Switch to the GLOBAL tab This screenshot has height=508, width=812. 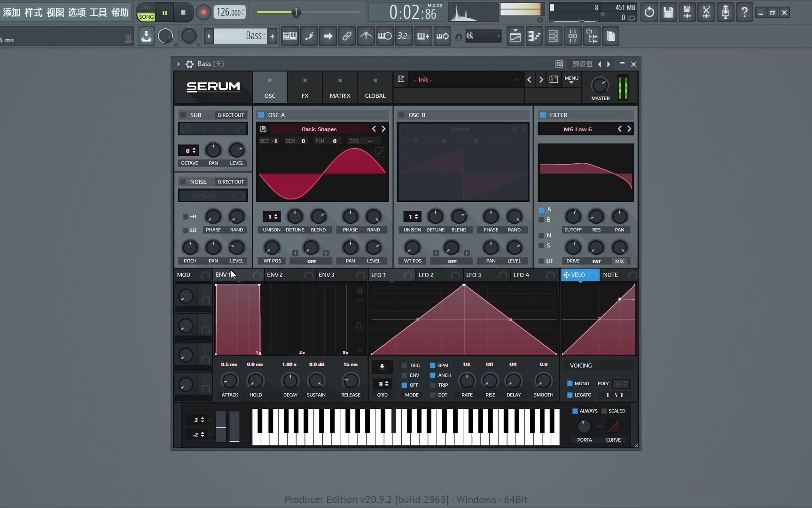(375, 88)
